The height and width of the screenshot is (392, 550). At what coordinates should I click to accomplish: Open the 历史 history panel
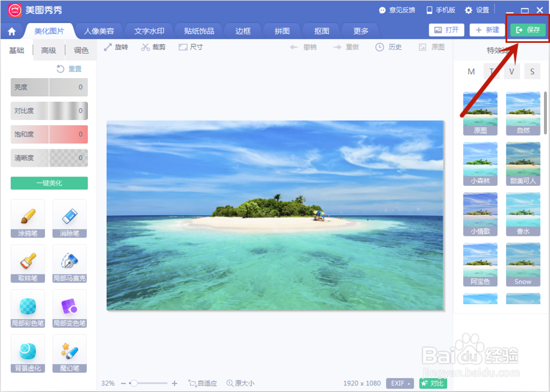coord(389,47)
